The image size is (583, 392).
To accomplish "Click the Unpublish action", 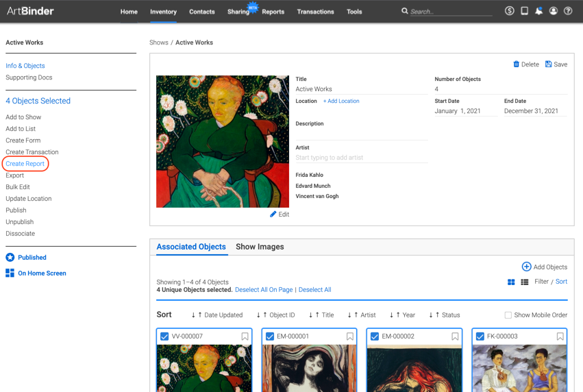I will click(x=20, y=221).
